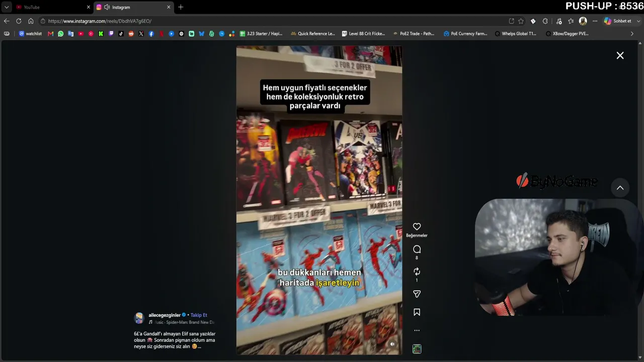
Task: Open the browser profile avatar
Action: pos(583,21)
